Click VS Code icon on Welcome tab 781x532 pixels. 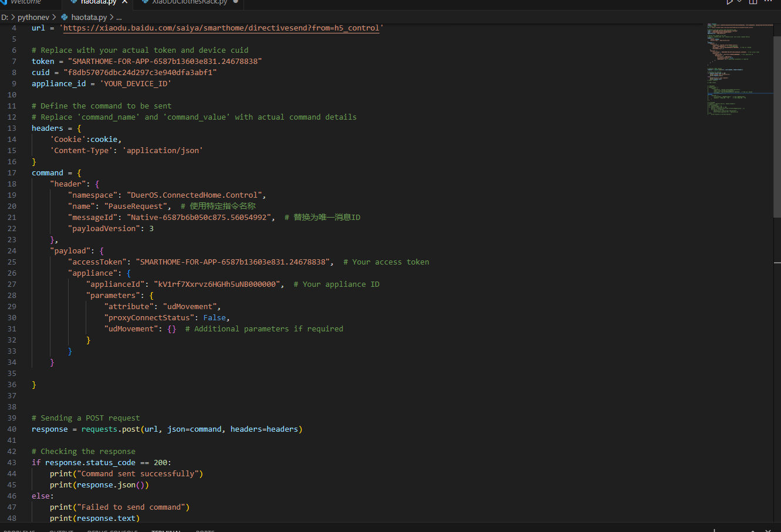coord(4,2)
